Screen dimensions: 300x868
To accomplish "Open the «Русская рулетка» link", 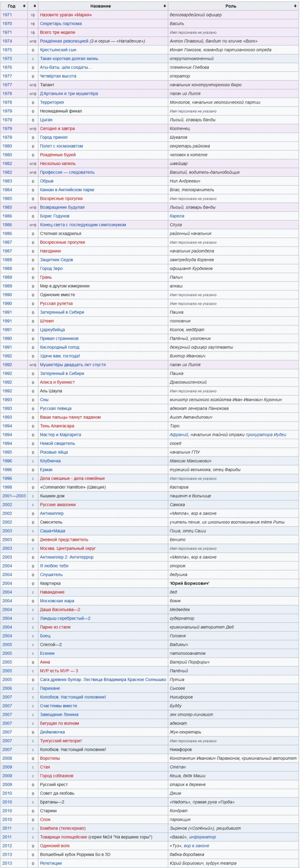I will (56, 304).
